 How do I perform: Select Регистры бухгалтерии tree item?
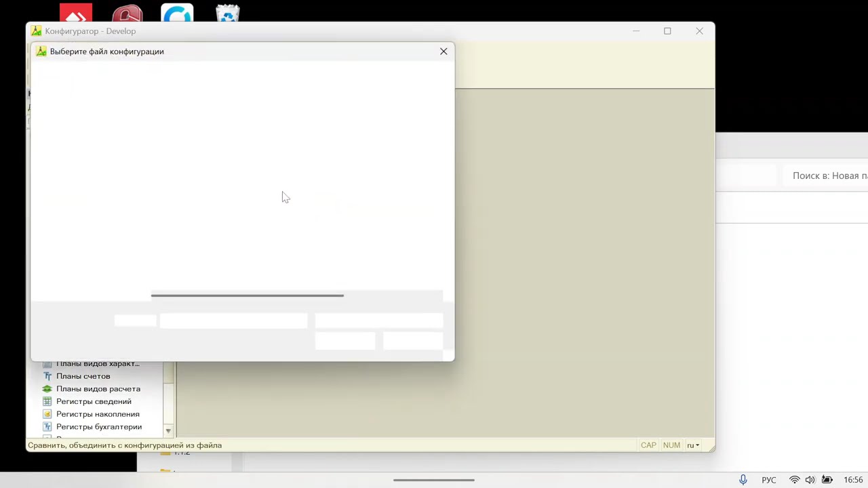pos(99,427)
